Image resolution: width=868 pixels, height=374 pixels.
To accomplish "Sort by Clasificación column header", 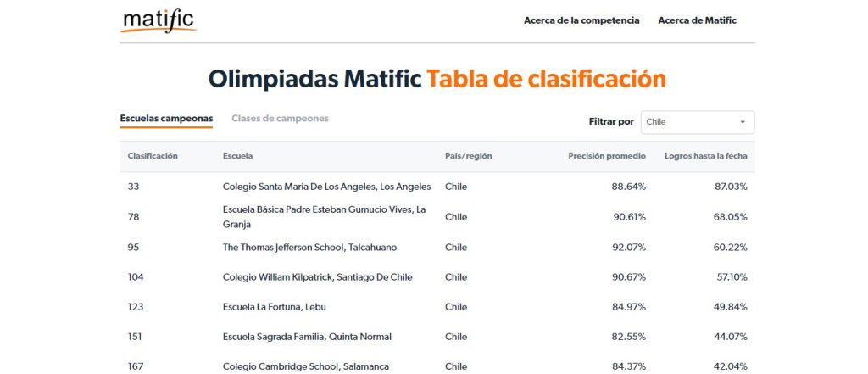I will point(153,156).
